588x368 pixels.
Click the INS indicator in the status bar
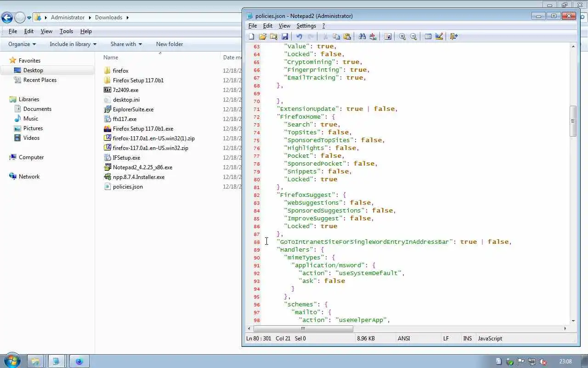pyautogui.click(x=467, y=339)
